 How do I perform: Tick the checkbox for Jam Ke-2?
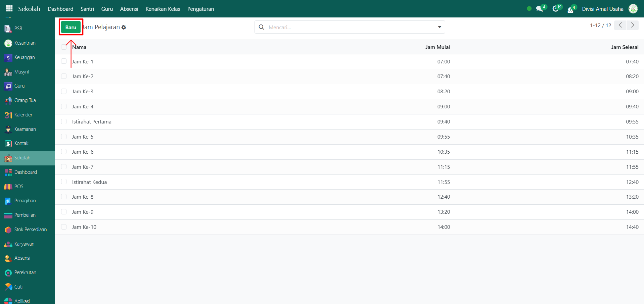coord(64,77)
